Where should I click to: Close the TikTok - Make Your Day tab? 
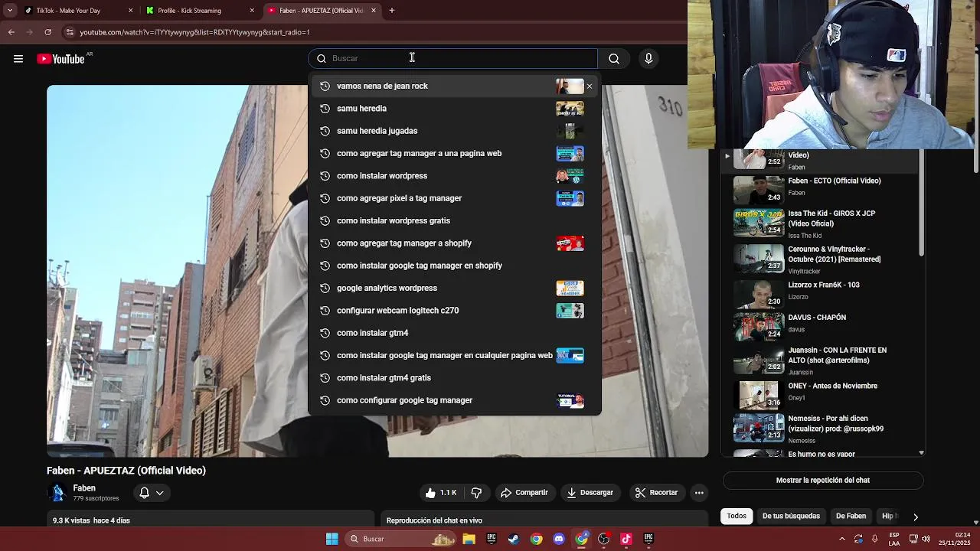coord(130,11)
